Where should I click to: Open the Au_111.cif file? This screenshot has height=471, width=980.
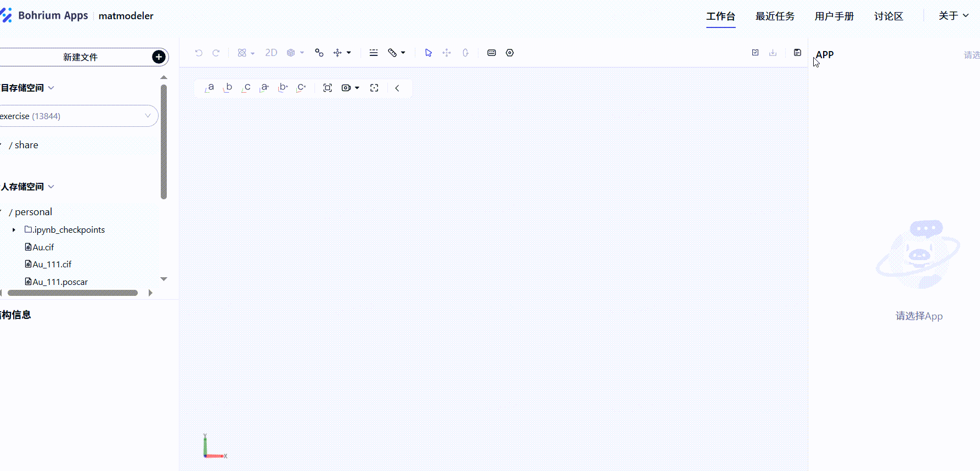coord(48,264)
